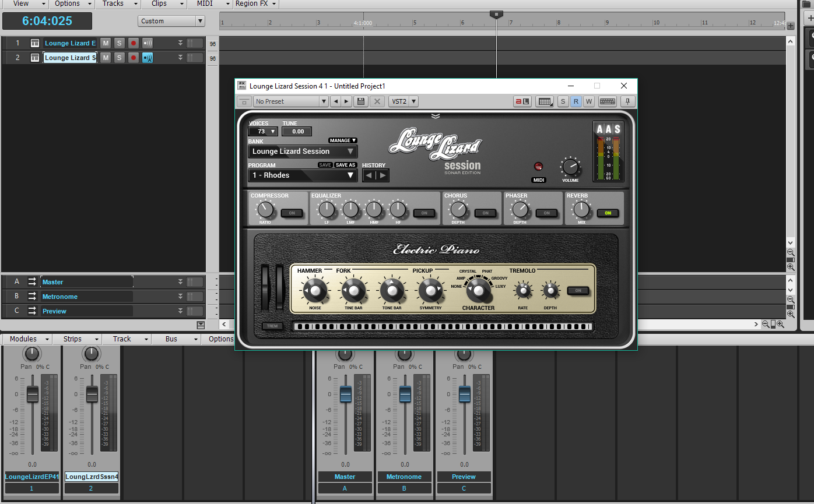Click the plugin window header menu icon
Viewport: 814px width, 504px height.
tap(244, 101)
